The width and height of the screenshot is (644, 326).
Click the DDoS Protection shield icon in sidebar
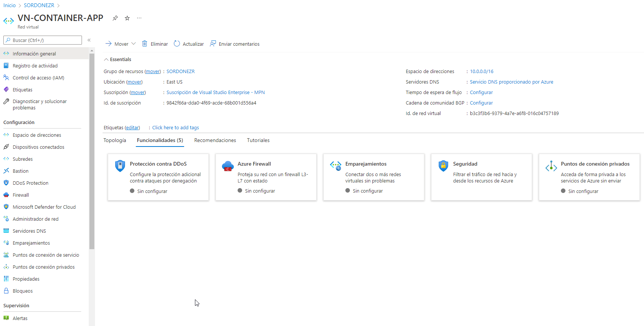(x=6, y=183)
